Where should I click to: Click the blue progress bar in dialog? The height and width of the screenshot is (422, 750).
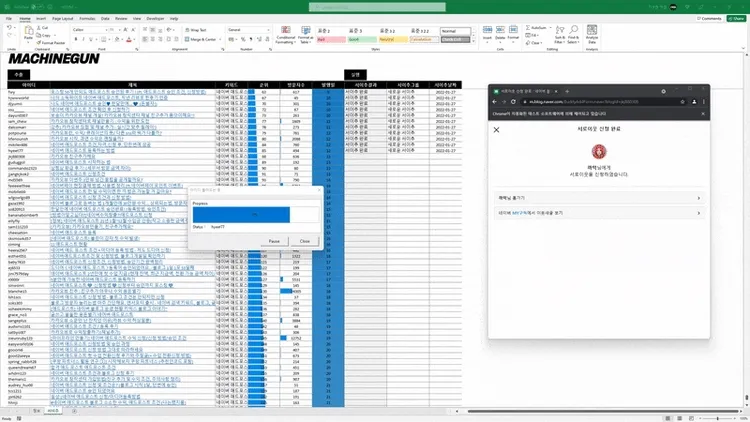253,214
